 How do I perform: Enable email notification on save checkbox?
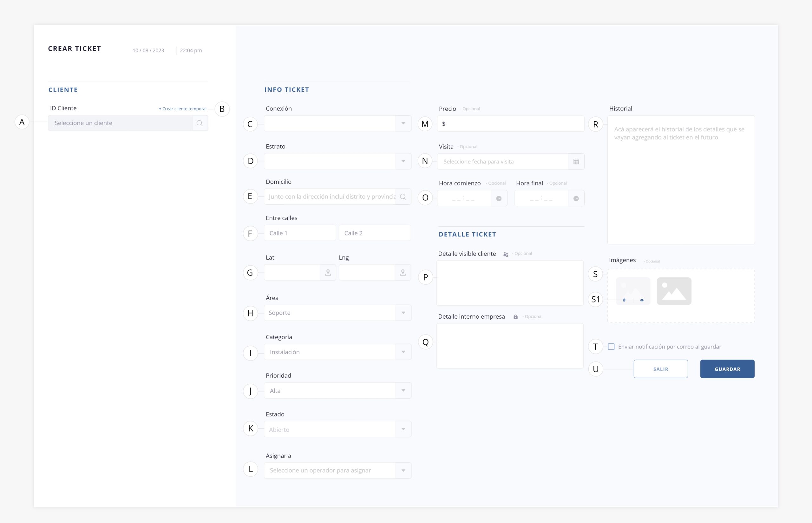(611, 347)
